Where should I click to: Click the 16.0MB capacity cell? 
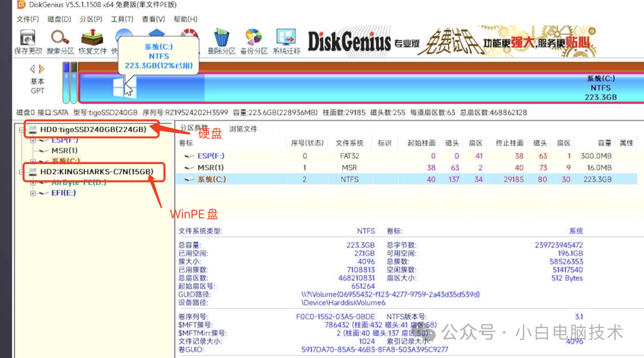[599, 168]
